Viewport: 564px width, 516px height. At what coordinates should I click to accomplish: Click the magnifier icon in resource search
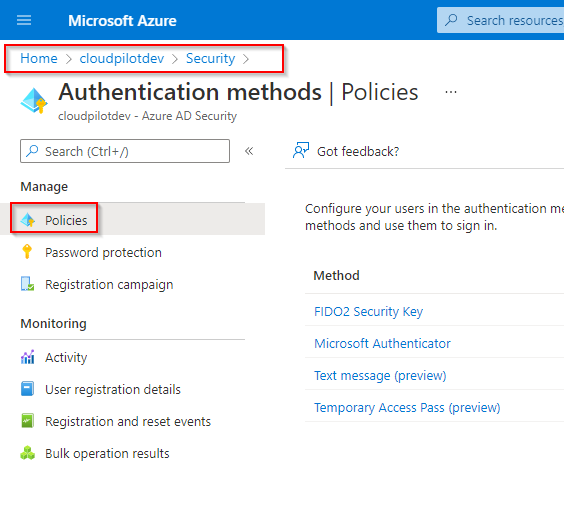(x=451, y=20)
